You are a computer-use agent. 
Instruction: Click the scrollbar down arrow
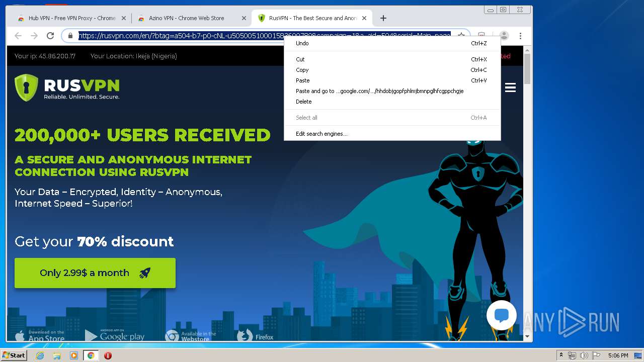pos(527,336)
